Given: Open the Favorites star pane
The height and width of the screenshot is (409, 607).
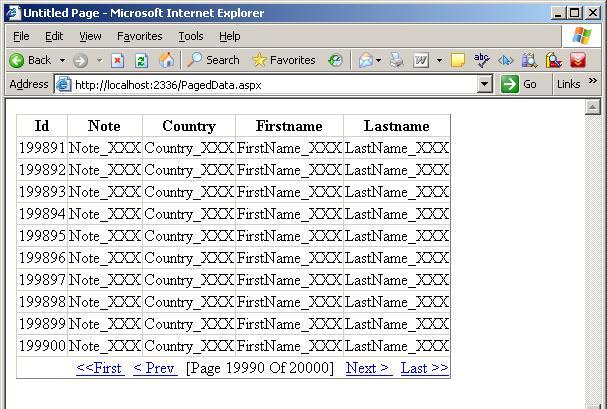Looking at the screenshot, I should [x=283, y=60].
